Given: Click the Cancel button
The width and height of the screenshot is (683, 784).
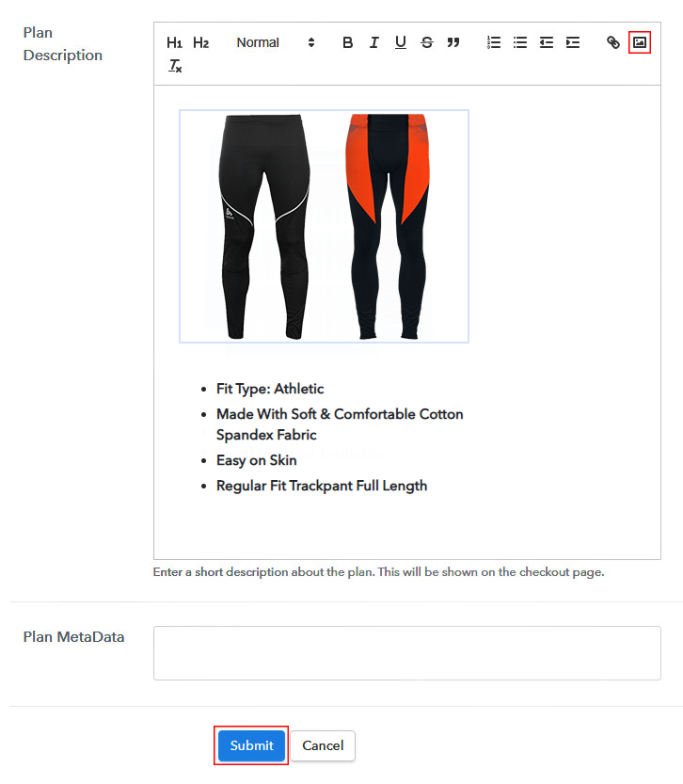Looking at the screenshot, I should [x=323, y=745].
